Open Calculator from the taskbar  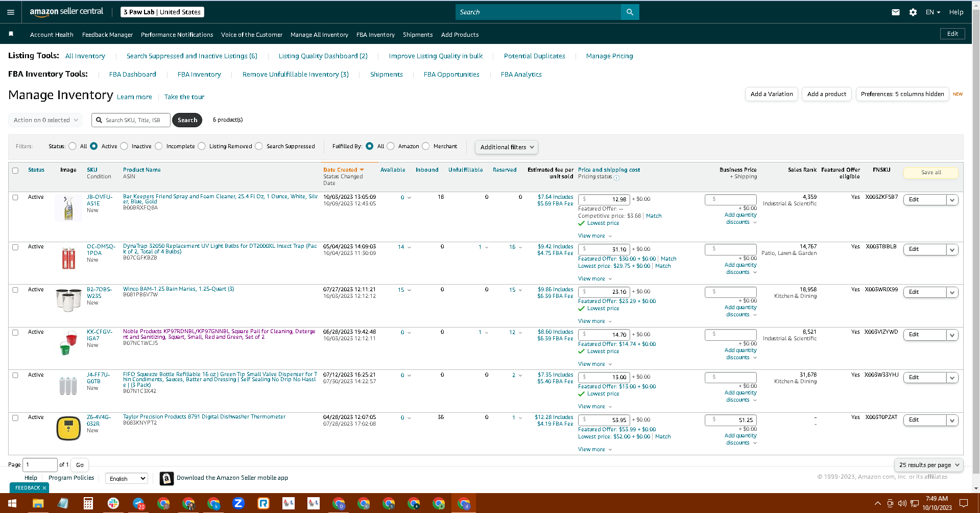click(88, 504)
